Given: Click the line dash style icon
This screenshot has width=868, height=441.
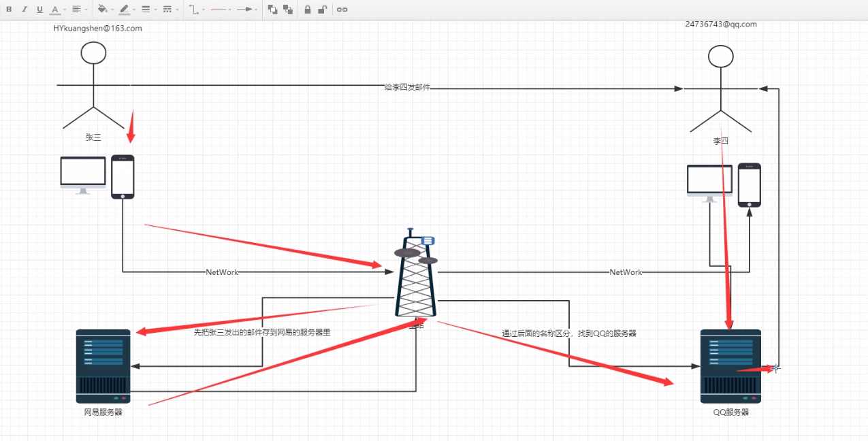Looking at the screenshot, I should pyautogui.click(x=167, y=10).
